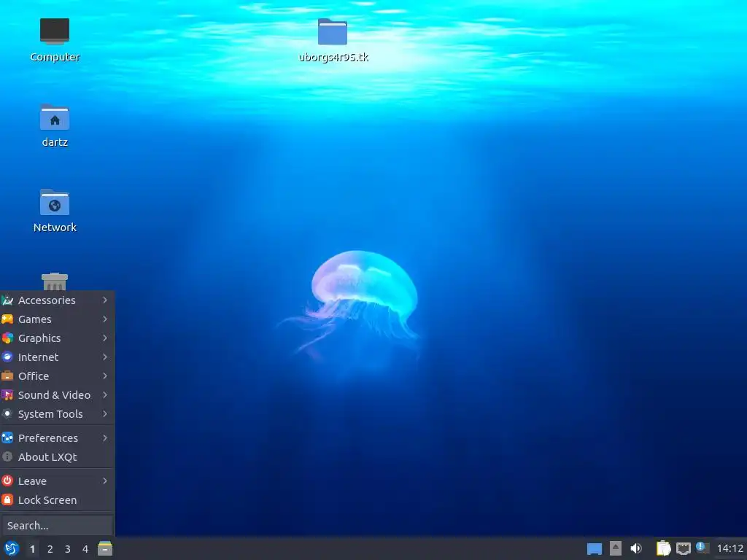
Task: Expand the arrow beside Leave
Action: (x=105, y=481)
